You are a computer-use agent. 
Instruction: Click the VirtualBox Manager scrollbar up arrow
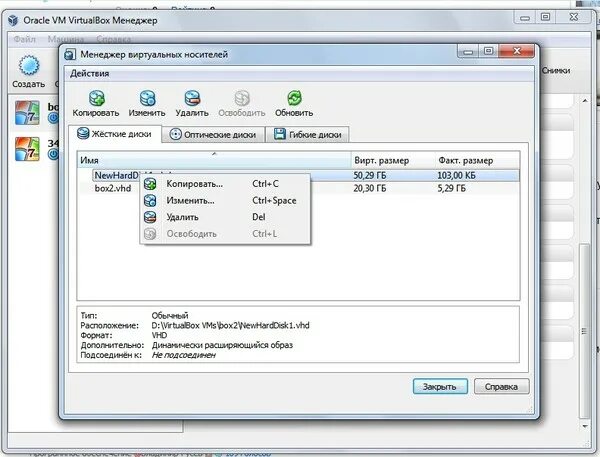(x=585, y=101)
